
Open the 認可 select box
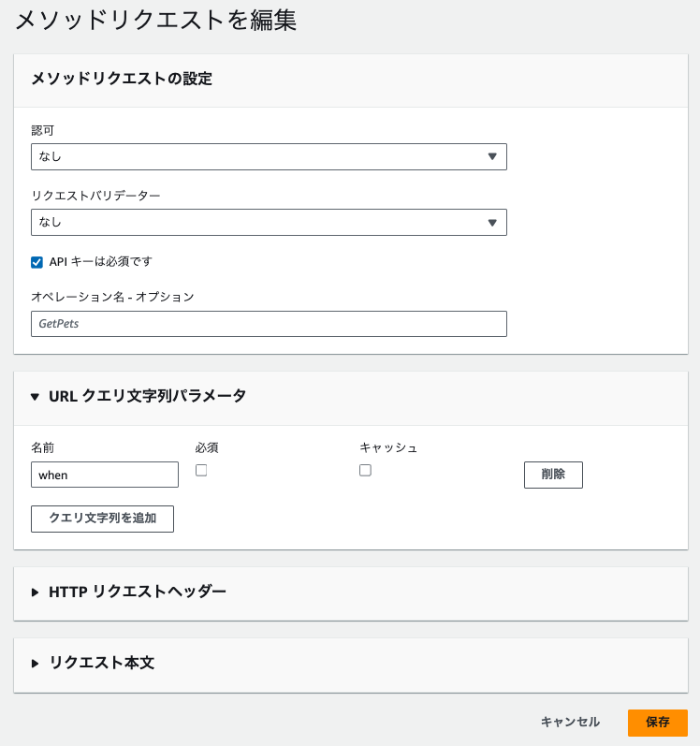(268, 156)
